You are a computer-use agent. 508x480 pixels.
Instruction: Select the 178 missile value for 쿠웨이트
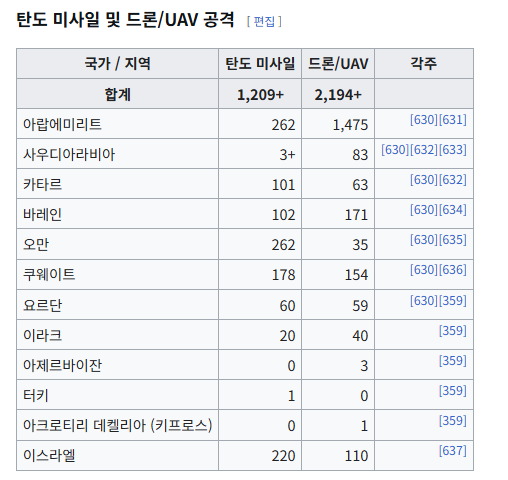pyautogui.click(x=284, y=275)
